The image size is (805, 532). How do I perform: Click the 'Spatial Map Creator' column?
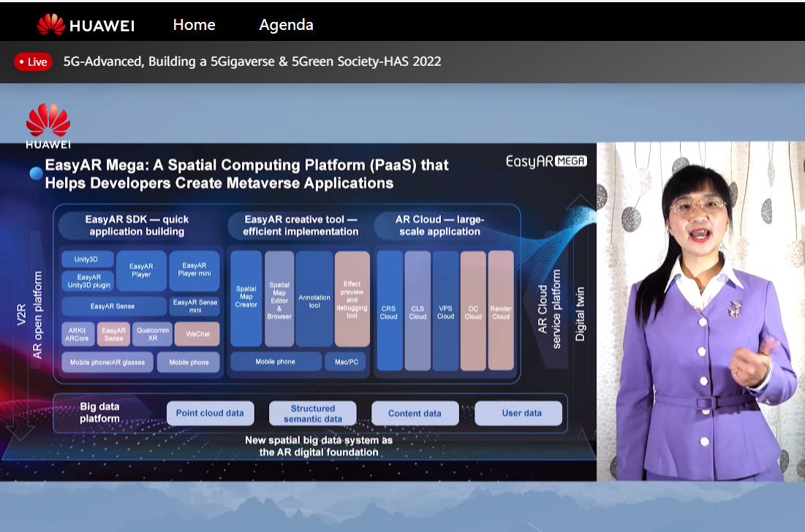coord(246,299)
